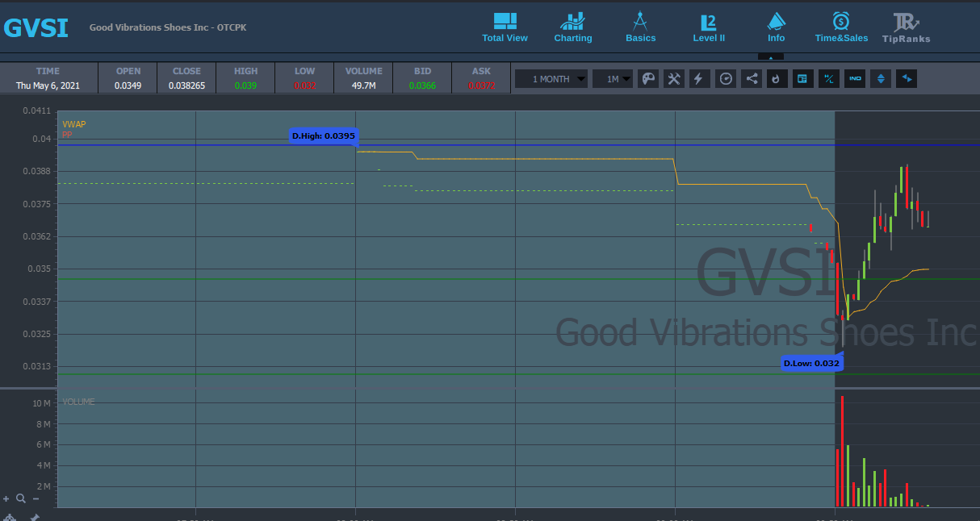The image size is (980, 521).
Task: Click the lightning bolt icon
Action: pos(699,79)
